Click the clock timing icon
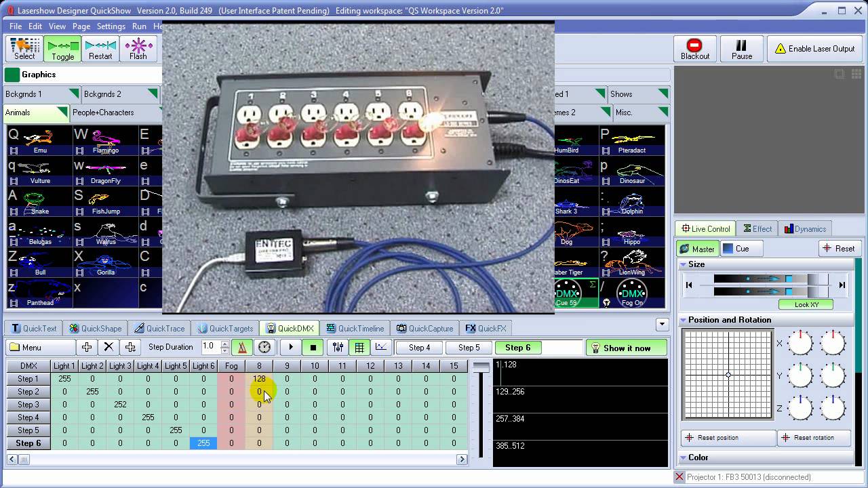868x488 pixels. coord(264,347)
